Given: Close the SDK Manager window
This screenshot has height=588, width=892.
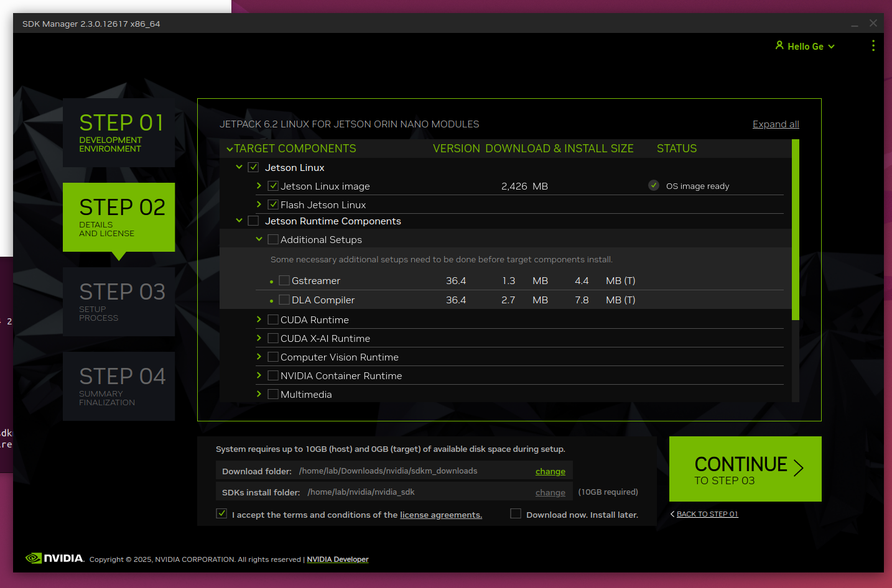Looking at the screenshot, I should coord(873,23).
